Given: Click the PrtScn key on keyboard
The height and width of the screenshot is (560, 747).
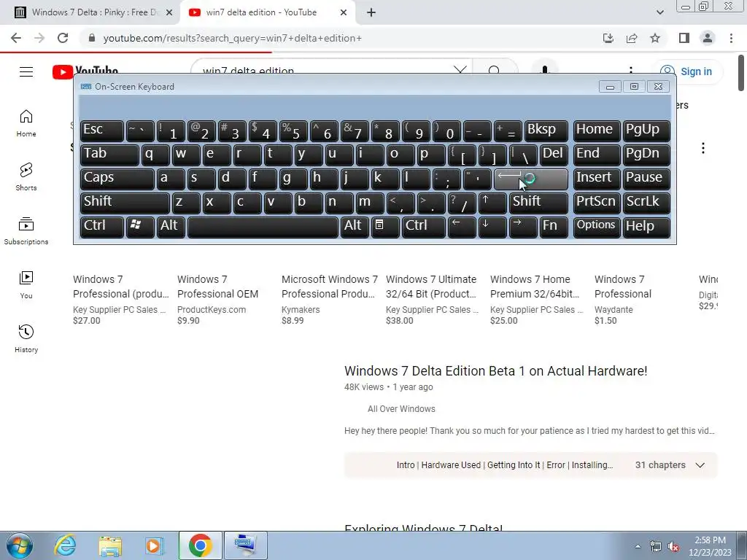Looking at the screenshot, I should (596, 203).
